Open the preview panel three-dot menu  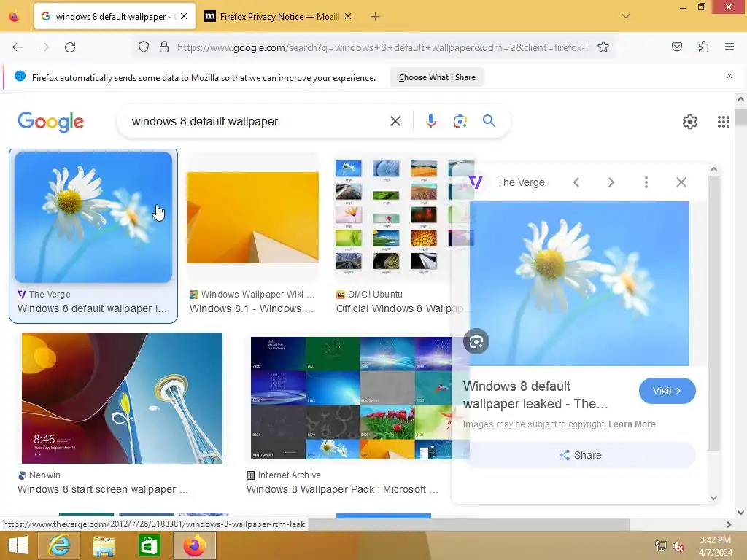point(646,182)
